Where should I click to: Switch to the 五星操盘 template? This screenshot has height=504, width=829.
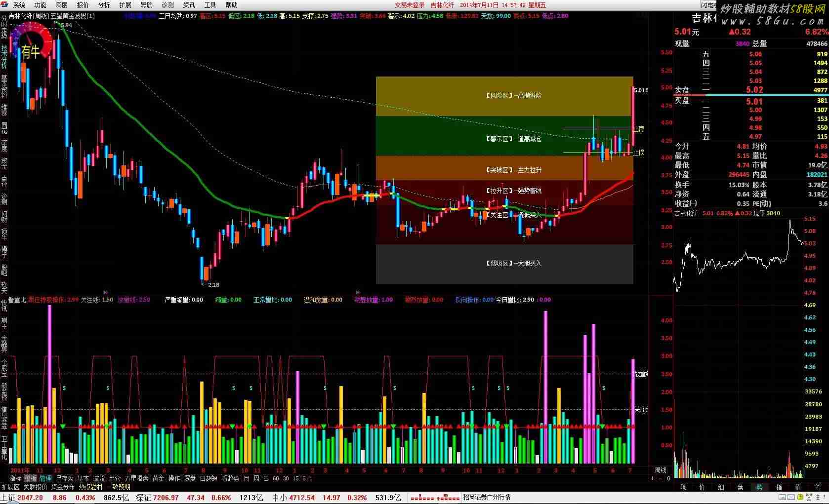136,478
